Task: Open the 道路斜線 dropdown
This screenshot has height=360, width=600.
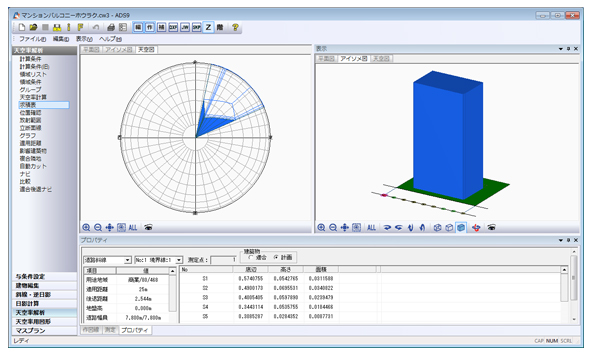Action: (108, 260)
